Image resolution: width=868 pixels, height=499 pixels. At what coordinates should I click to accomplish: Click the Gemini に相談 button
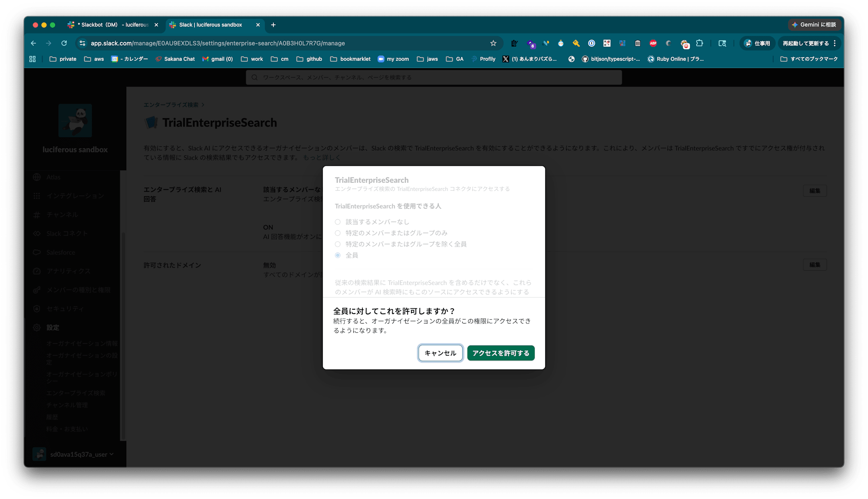814,25
